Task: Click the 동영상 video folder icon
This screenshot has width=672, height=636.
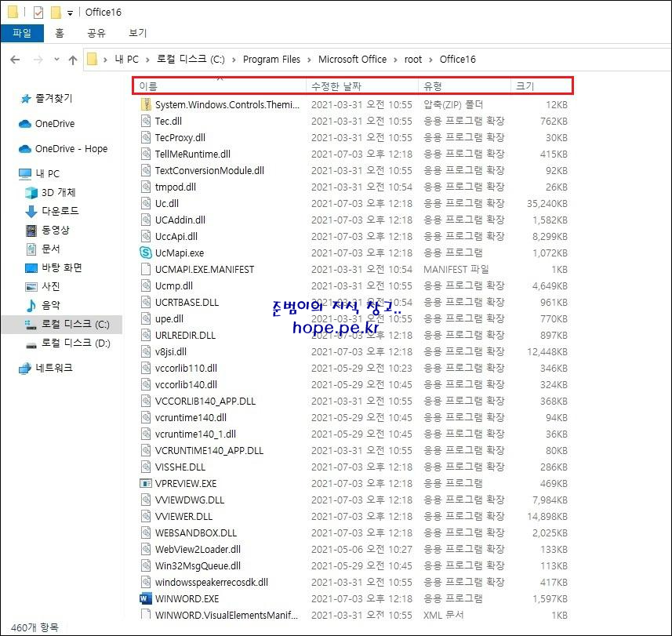Action: pyautogui.click(x=31, y=230)
